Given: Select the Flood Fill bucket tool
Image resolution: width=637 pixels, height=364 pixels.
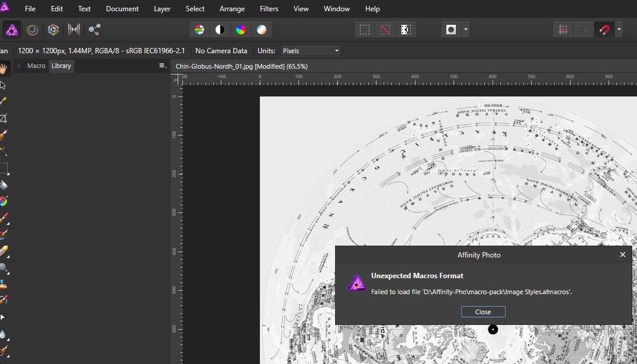Looking at the screenshot, I should coord(3,185).
